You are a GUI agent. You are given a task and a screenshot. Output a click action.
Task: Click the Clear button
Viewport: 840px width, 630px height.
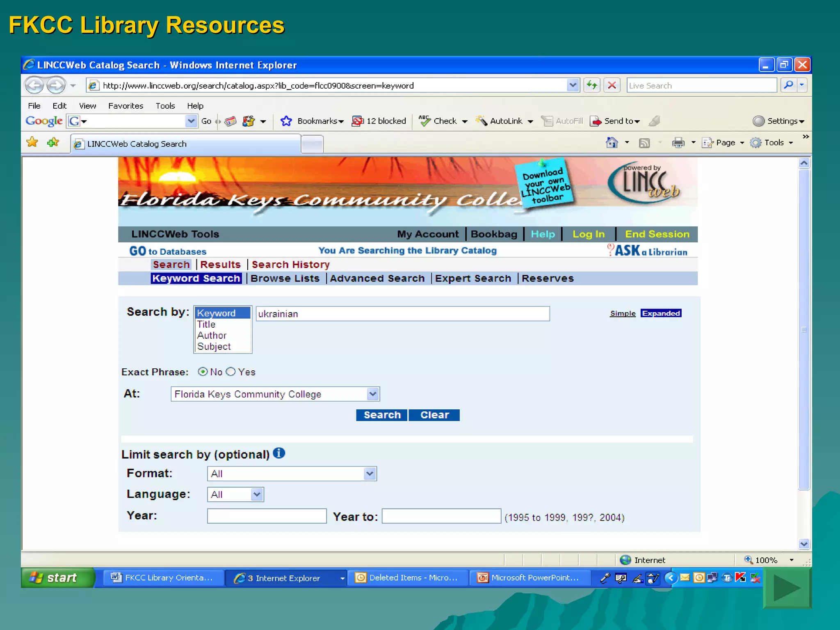(434, 415)
